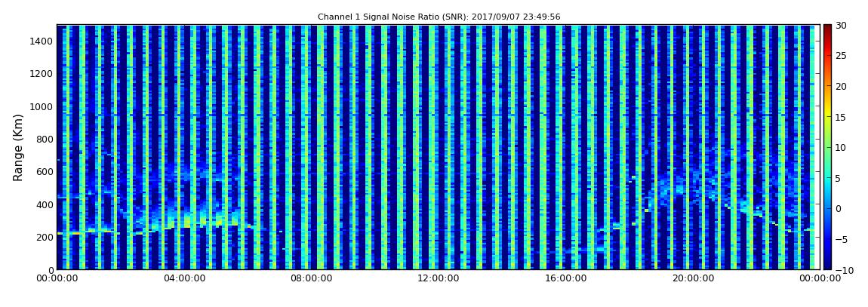Viewport: 868px width, 307px height.
Task: Click the colorbar value −10
Action: [843, 269]
